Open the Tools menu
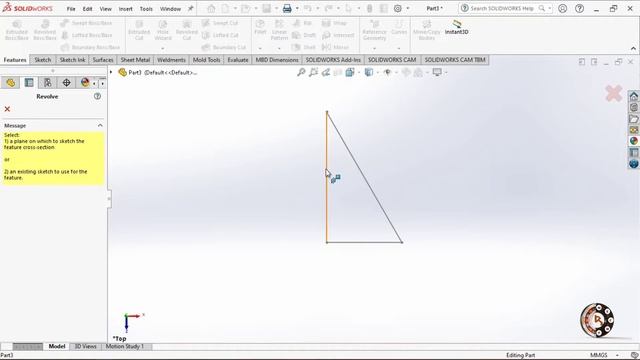 click(x=146, y=9)
